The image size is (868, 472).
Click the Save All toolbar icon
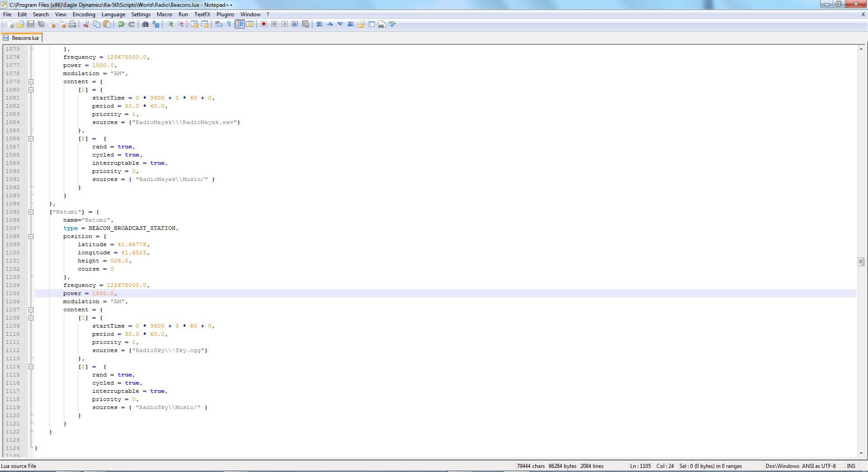tap(41, 24)
